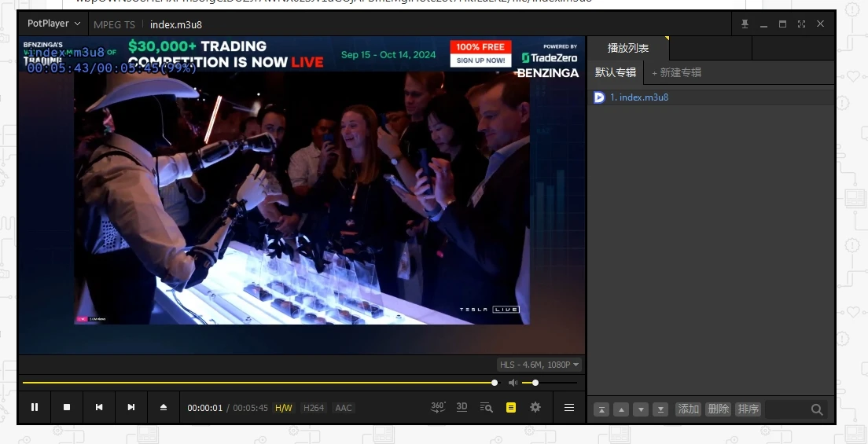Viewport: 868px width, 444px height.
Task: Toggle 3D video mode
Action: [462, 407]
